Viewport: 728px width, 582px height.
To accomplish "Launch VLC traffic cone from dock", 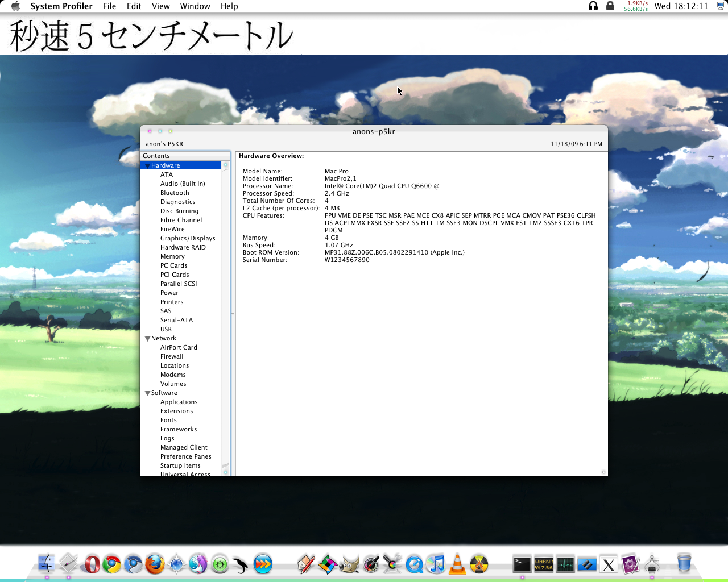I will click(457, 564).
